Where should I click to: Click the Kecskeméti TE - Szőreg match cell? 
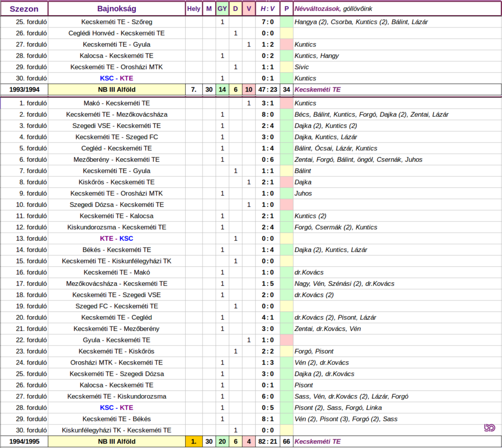click(x=117, y=22)
